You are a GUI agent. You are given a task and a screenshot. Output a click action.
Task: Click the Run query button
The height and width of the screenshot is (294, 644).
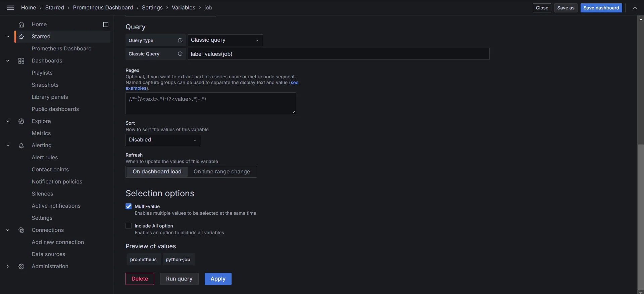click(179, 279)
